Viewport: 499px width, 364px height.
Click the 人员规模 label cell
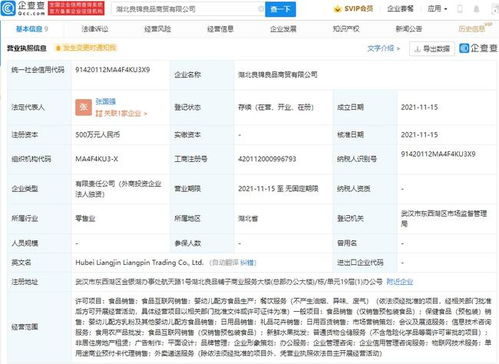click(39, 243)
